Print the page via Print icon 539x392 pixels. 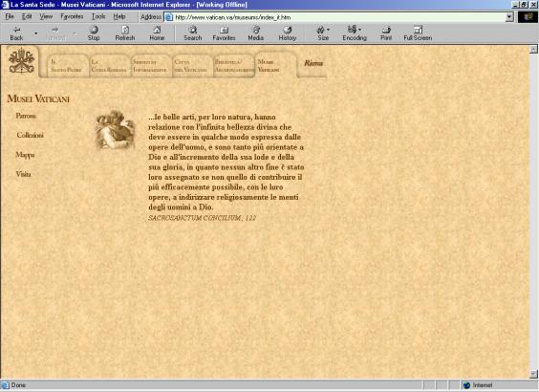pos(386,33)
